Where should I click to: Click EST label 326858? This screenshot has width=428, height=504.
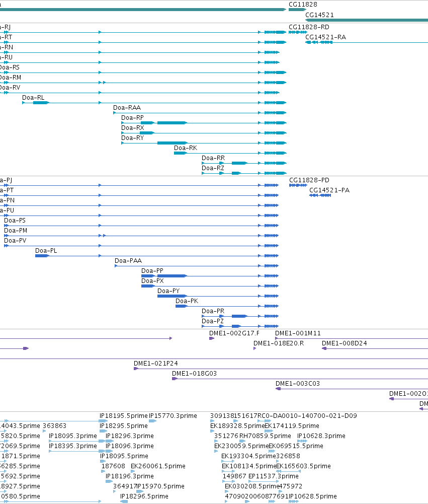[x=288, y=456]
